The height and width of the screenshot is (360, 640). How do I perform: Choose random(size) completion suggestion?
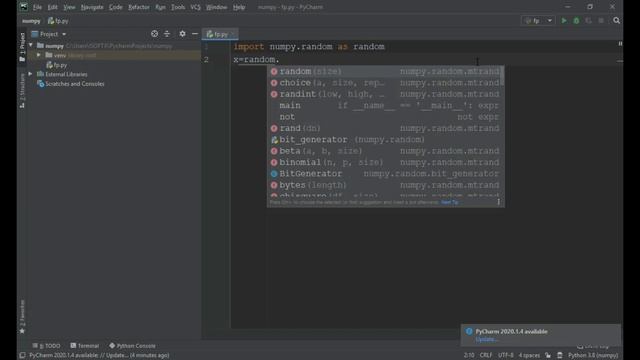click(385, 71)
